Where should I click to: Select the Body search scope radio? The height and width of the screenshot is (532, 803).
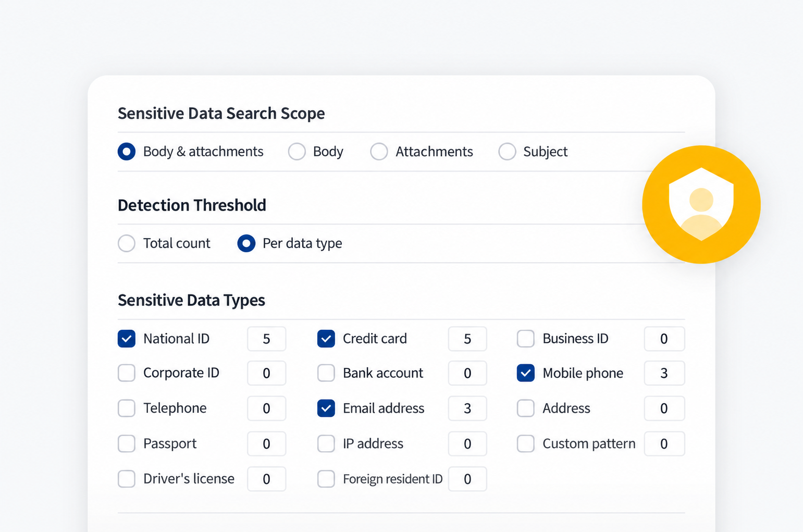(297, 152)
